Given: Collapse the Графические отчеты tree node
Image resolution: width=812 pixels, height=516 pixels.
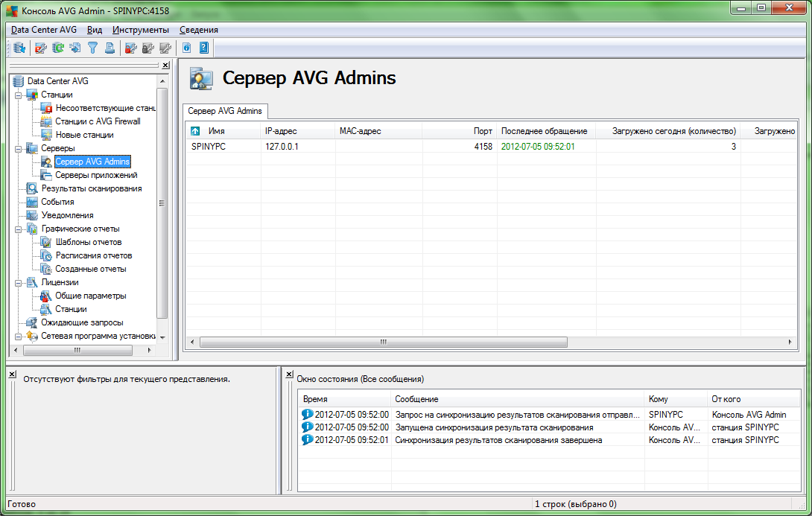Looking at the screenshot, I should point(18,229).
